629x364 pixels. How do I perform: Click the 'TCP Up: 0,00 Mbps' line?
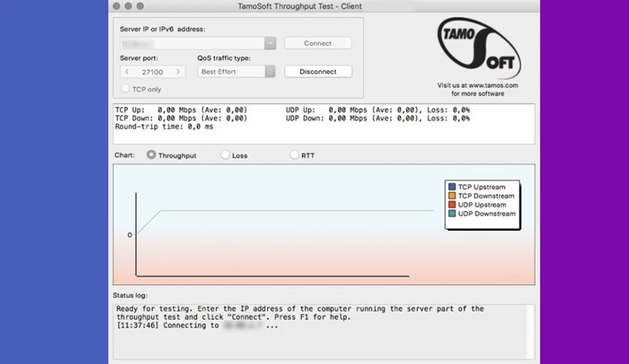[181, 110]
